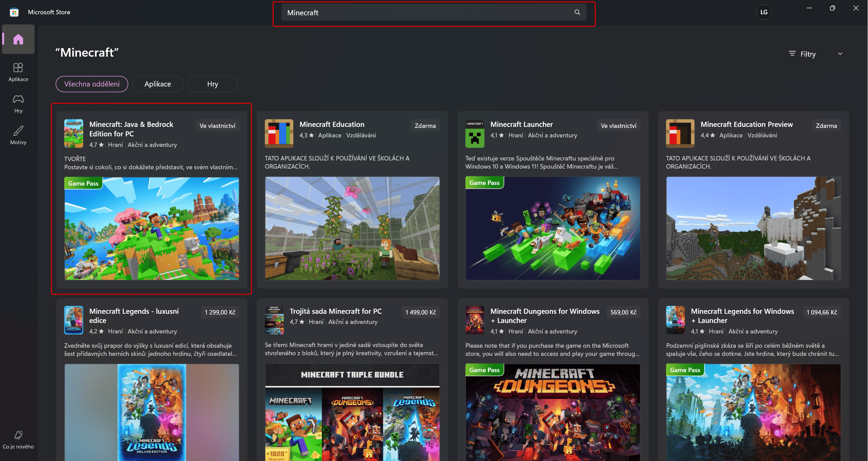Select the Všechna oddělení filter tab
Screen dimensions: 868x461
92,84
